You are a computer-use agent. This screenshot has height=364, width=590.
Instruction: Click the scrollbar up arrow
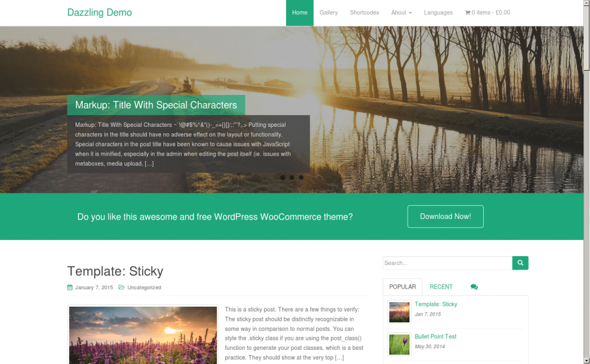tap(586, 3)
